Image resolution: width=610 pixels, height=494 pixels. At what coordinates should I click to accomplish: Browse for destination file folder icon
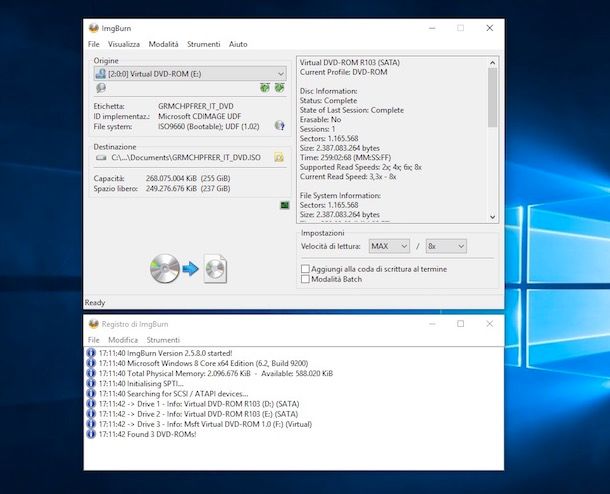click(279, 157)
